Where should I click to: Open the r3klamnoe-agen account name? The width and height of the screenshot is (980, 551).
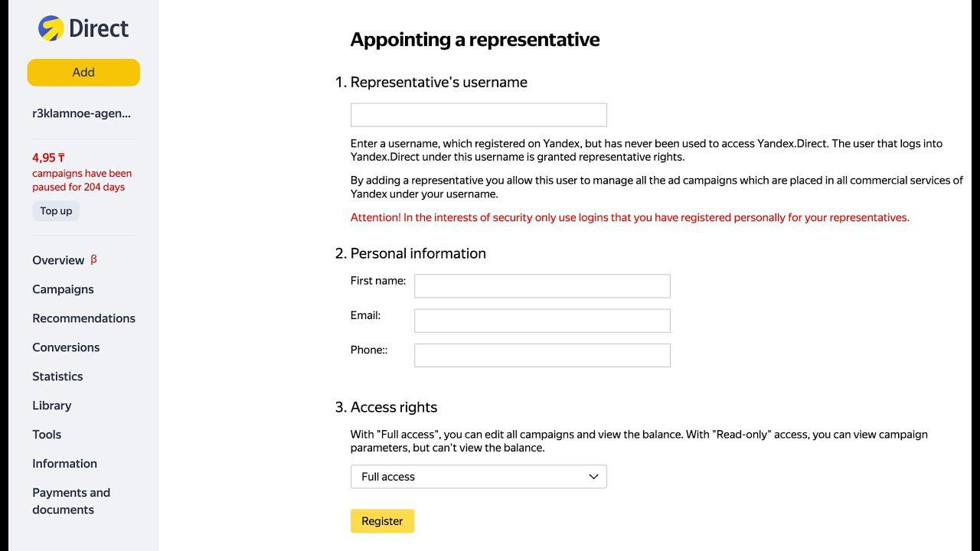[x=82, y=113]
